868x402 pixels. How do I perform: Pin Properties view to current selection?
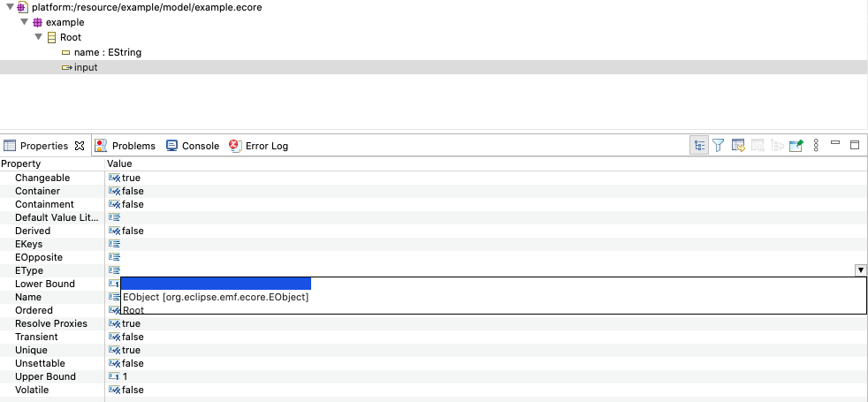[x=796, y=146]
